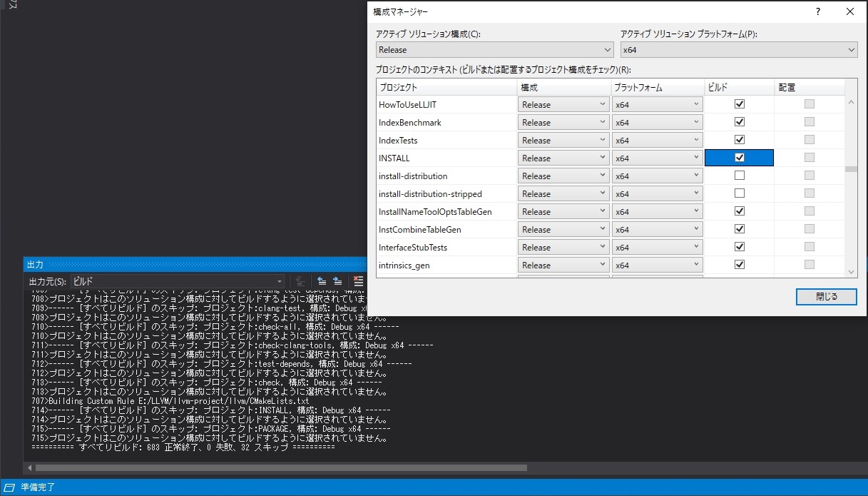Check the build box for install-distribution-stripped

pos(739,193)
